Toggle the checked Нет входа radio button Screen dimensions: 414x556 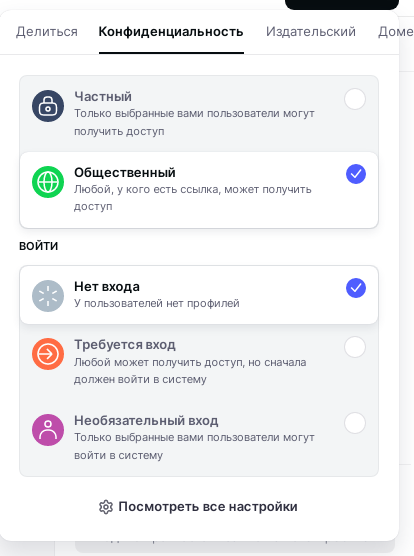tap(356, 288)
